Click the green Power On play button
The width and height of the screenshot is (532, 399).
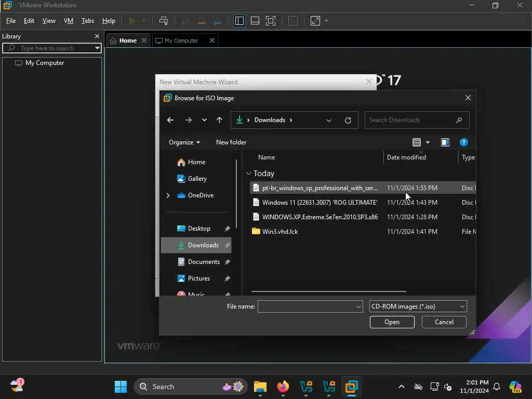[x=132, y=21]
